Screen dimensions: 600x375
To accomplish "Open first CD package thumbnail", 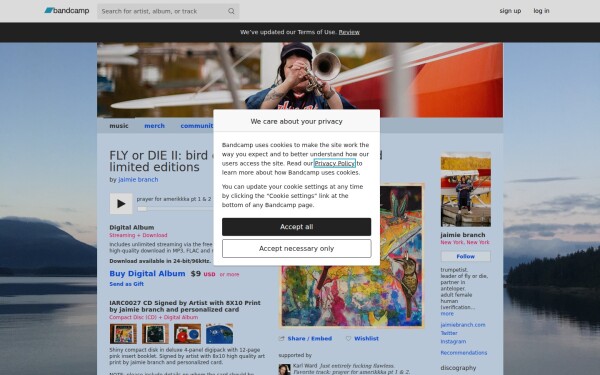I will pyautogui.click(x=123, y=334).
